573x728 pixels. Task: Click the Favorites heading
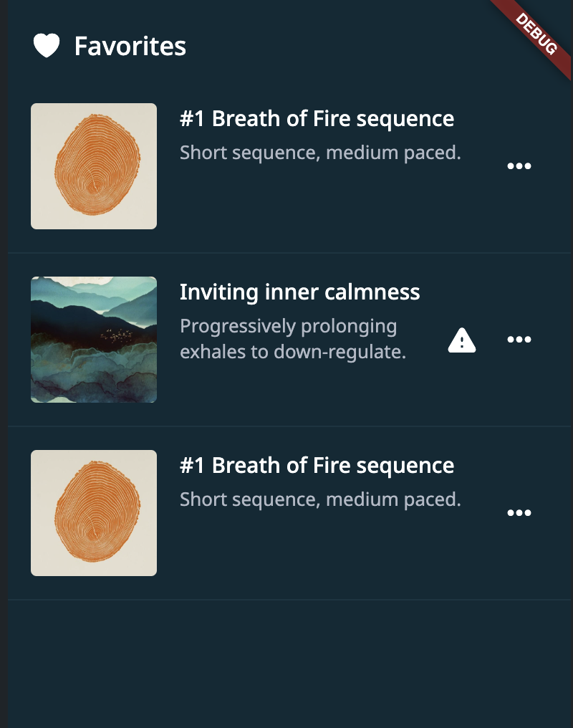pos(129,45)
